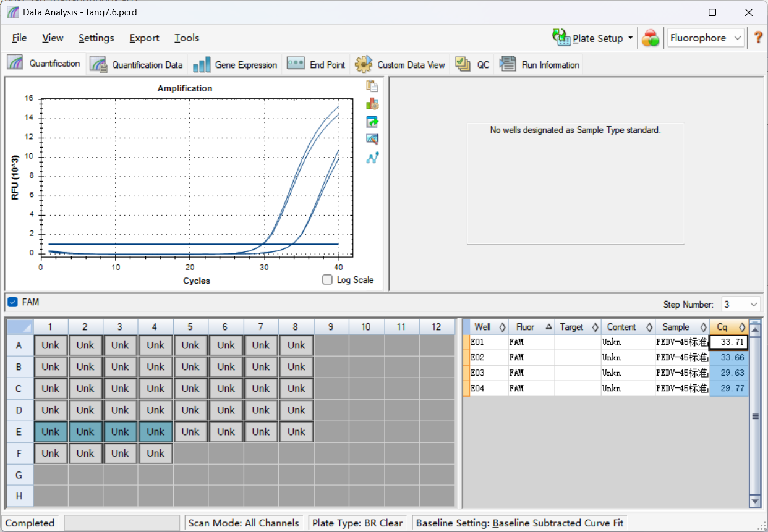
Task: Switch to the Quantification tab
Action: [44, 64]
